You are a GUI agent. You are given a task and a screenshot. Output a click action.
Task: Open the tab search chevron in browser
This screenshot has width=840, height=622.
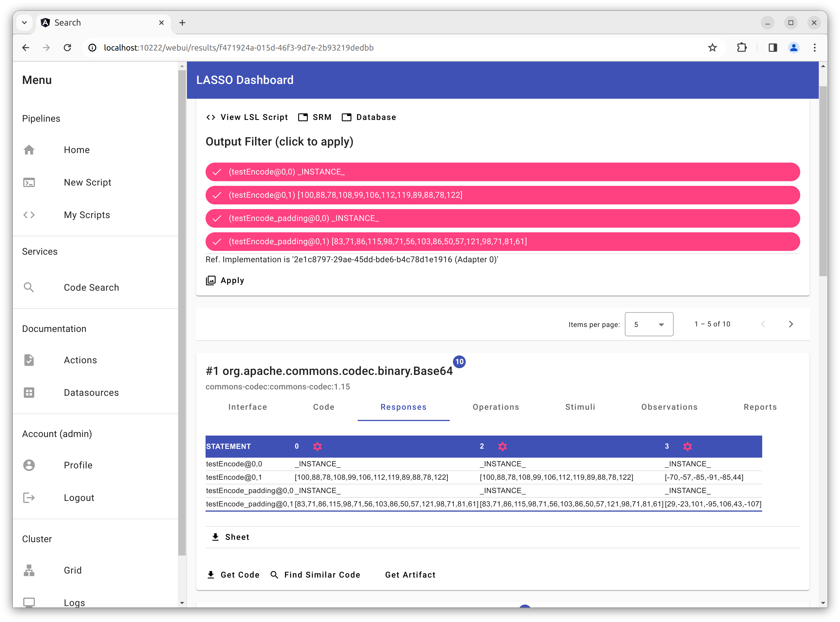coord(24,23)
